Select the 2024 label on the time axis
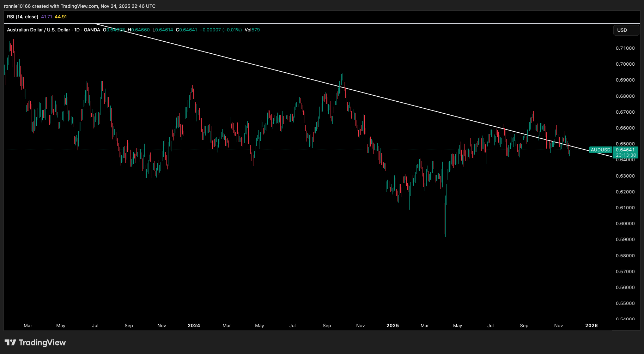The height and width of the screenshot is (354, 644). point(194,325)
